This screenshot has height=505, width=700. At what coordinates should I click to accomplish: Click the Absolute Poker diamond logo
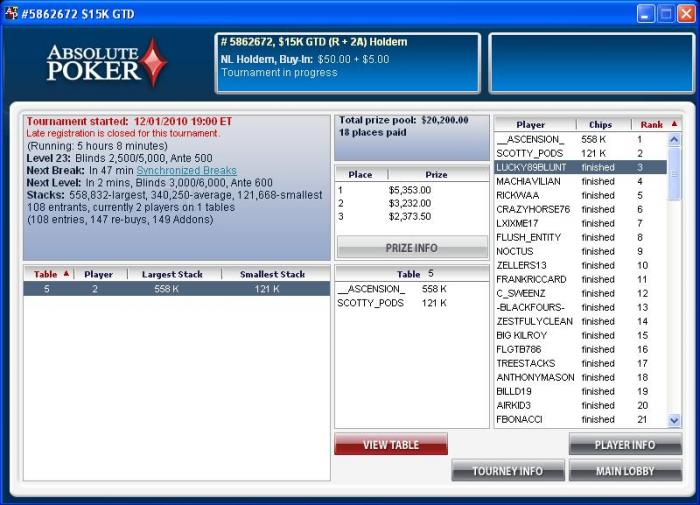(x=154, y=62)
